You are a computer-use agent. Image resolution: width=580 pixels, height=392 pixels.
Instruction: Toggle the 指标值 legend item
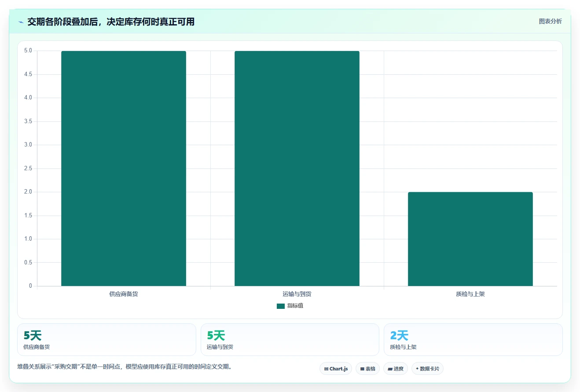(290, 306)
